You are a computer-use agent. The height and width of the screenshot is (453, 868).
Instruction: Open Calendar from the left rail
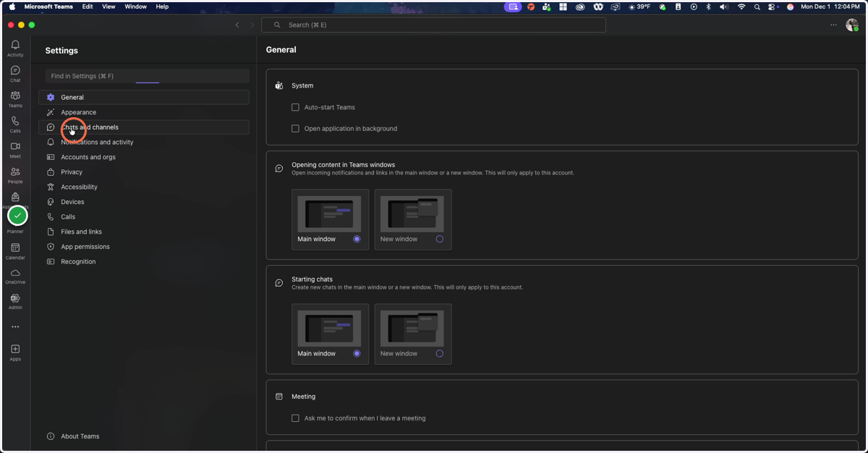click(15, 251)
